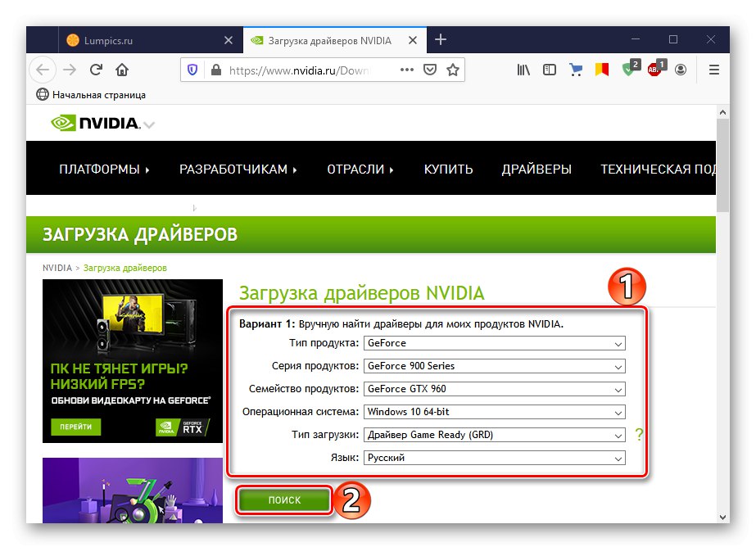756x556 pixels.
Task: Click the scrollbar up arrow
Action: (722, 112)
